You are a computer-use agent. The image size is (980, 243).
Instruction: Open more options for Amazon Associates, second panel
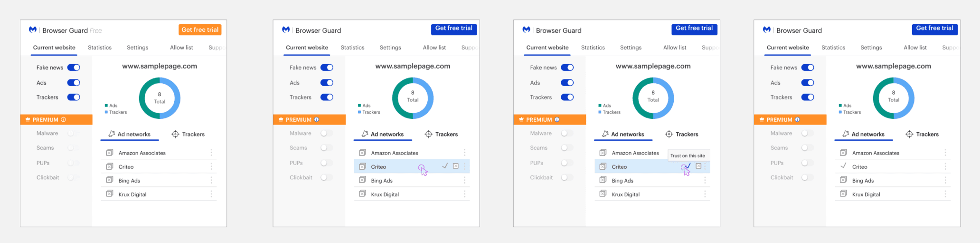point(464,153)
